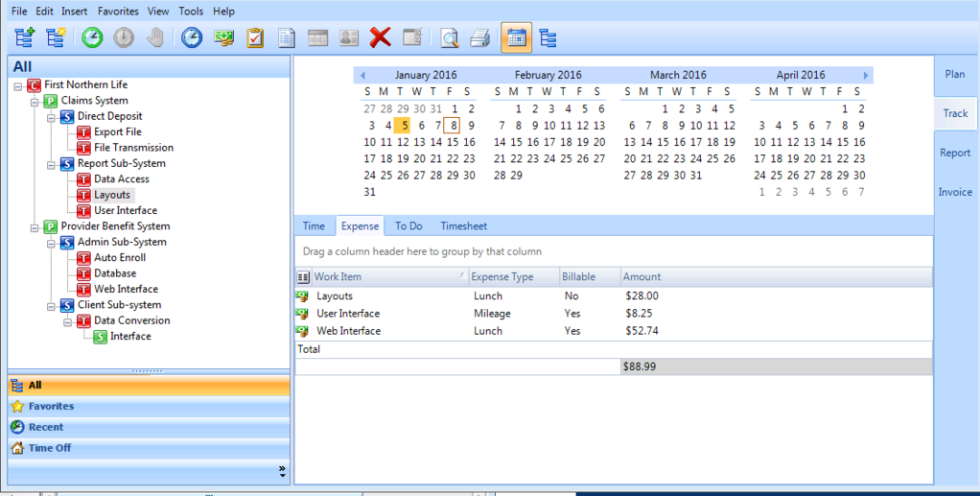Click the printer icon in the toolbar

coord(480,38)
